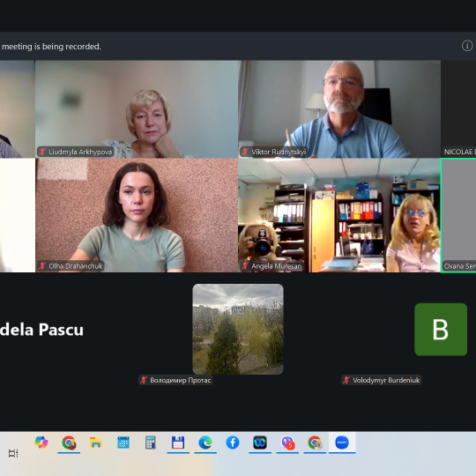Viewport: 476px width, 476px height.
Task: Open the Calculator taskbar icon
Action: (151, 443)
